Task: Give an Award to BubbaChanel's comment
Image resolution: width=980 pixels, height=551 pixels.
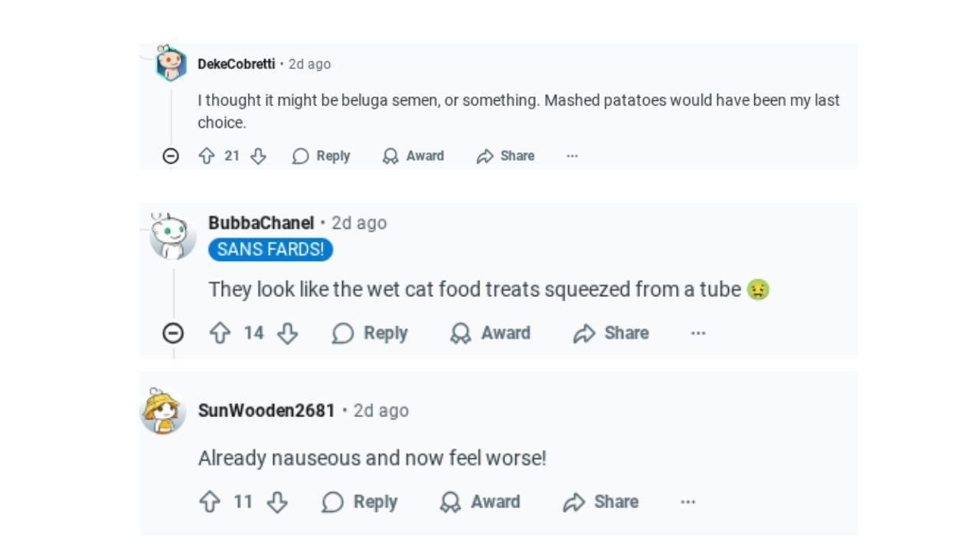Action: coord(490,333)
